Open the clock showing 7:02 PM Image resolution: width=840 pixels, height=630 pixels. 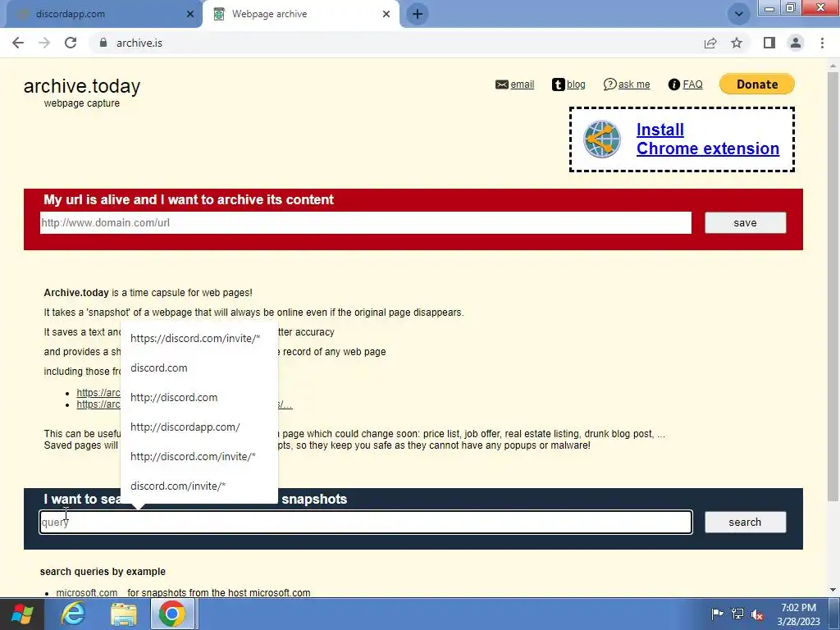[798, 614]
